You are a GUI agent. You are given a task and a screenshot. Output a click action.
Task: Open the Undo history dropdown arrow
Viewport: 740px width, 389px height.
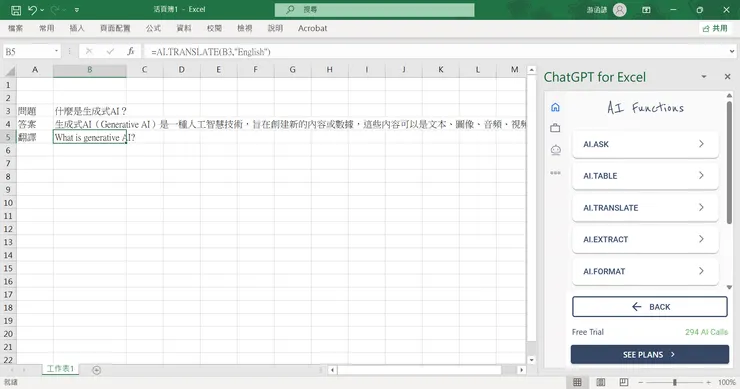pyautogui.click(x=42, y=10)
